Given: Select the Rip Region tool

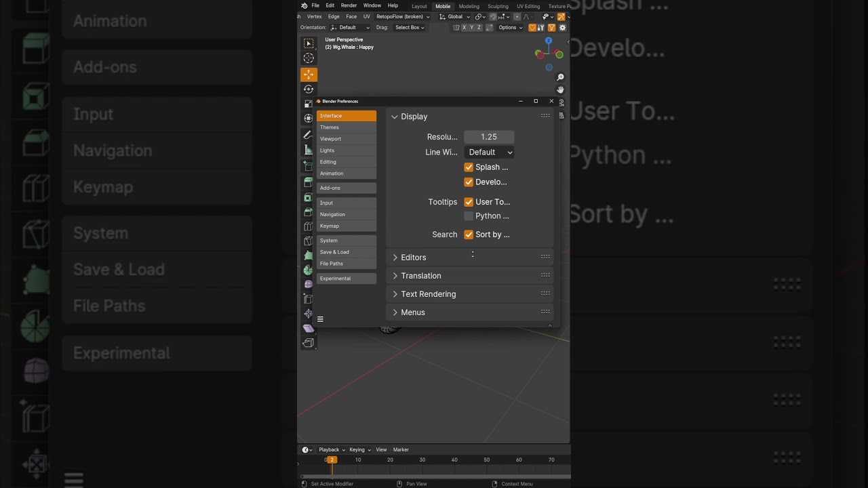Looking at the screenshot, I should click(309, 343).
